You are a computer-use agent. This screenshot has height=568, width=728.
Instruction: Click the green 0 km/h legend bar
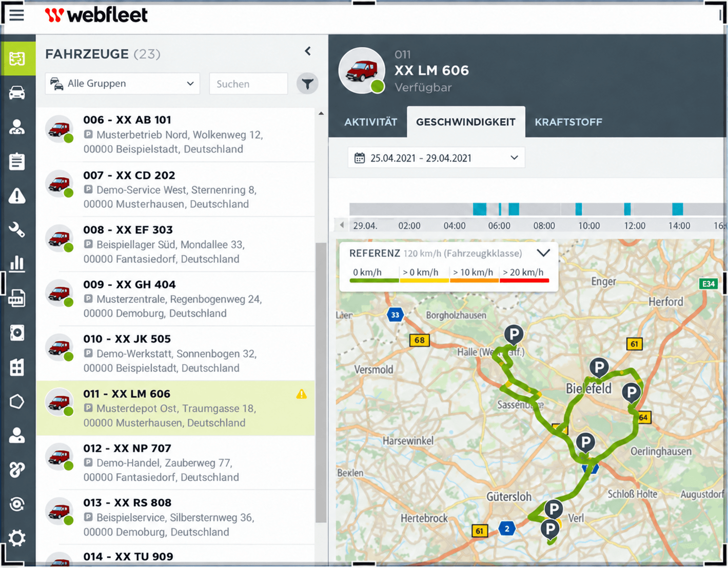coord(374,280)
